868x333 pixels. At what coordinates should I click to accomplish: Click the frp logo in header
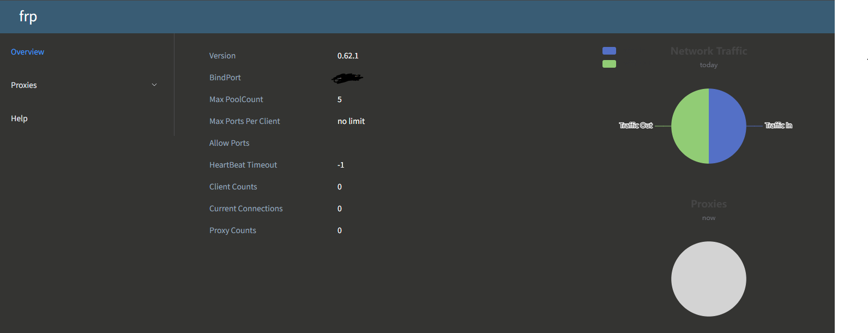(x=28, y=16)
